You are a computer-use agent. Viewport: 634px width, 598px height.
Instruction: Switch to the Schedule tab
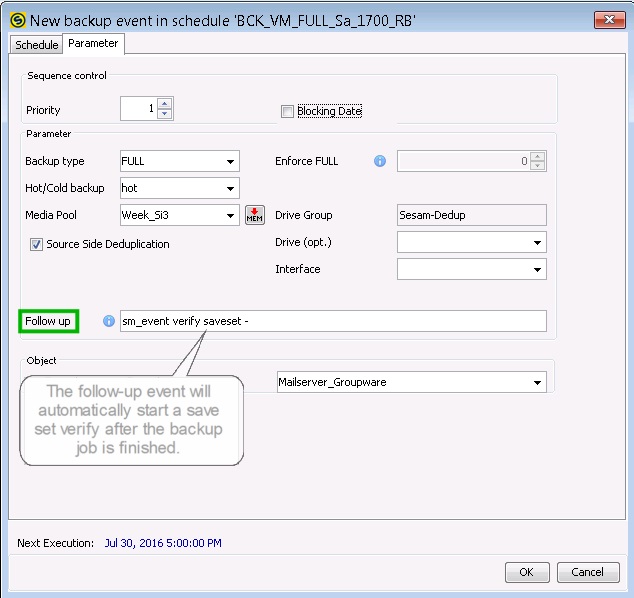[36, 45]
